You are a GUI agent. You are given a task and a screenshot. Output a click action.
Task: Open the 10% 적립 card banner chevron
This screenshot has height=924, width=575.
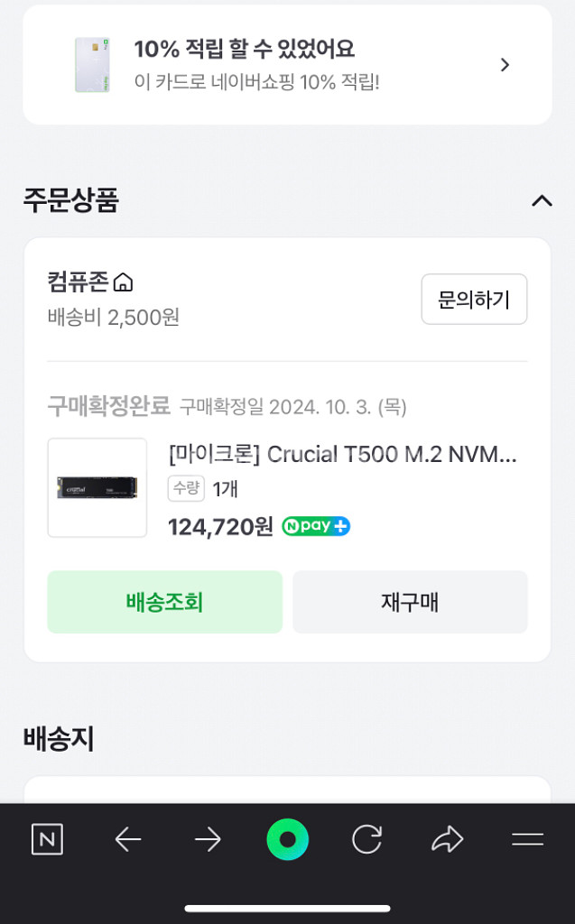point(505,64)
